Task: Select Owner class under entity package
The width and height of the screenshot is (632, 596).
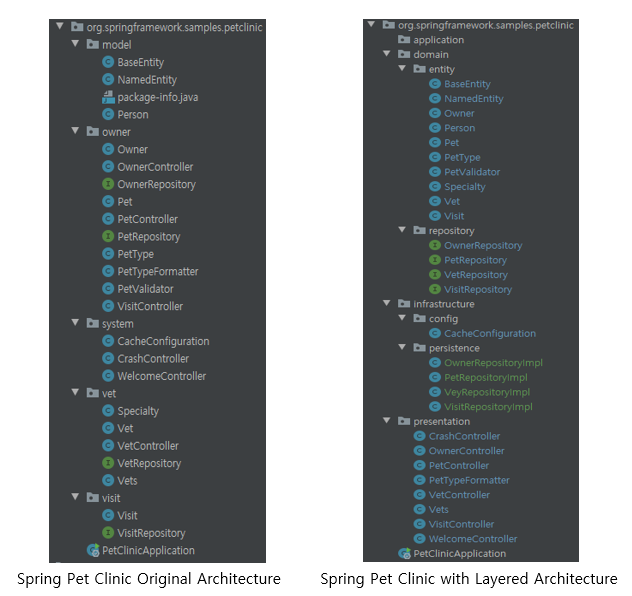Action: click(459, 113)
